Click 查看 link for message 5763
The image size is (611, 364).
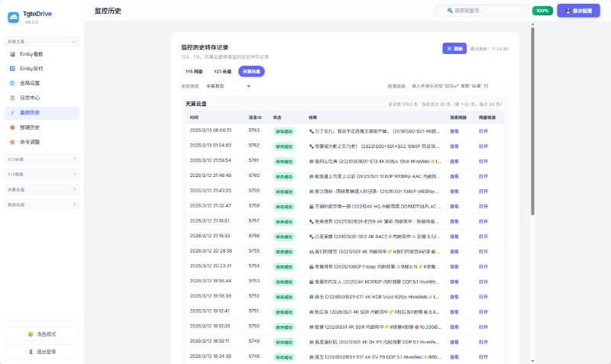click(x=454, y=131)
